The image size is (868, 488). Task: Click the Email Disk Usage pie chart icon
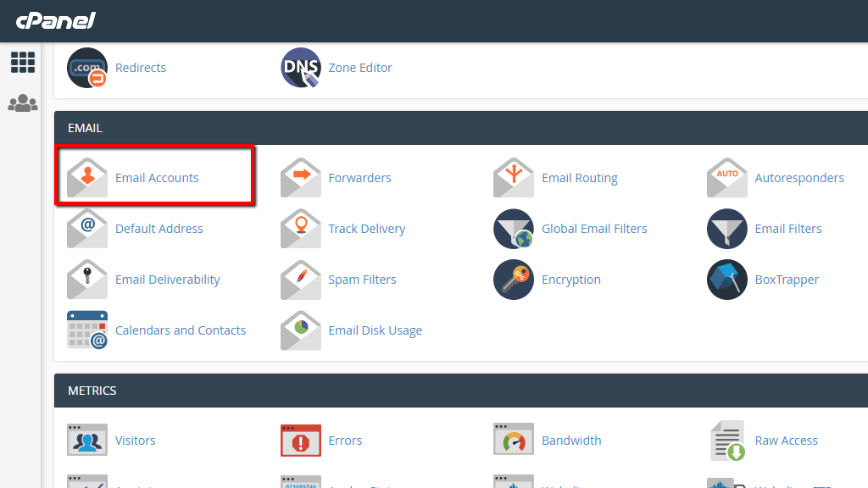(300, 330)
